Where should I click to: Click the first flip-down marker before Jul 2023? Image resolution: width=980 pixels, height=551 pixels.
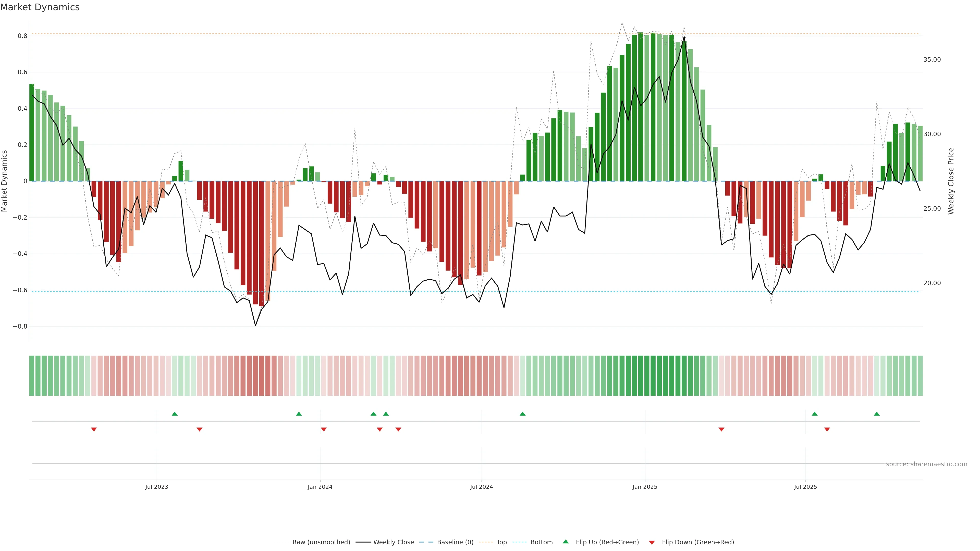click(94, 429)
